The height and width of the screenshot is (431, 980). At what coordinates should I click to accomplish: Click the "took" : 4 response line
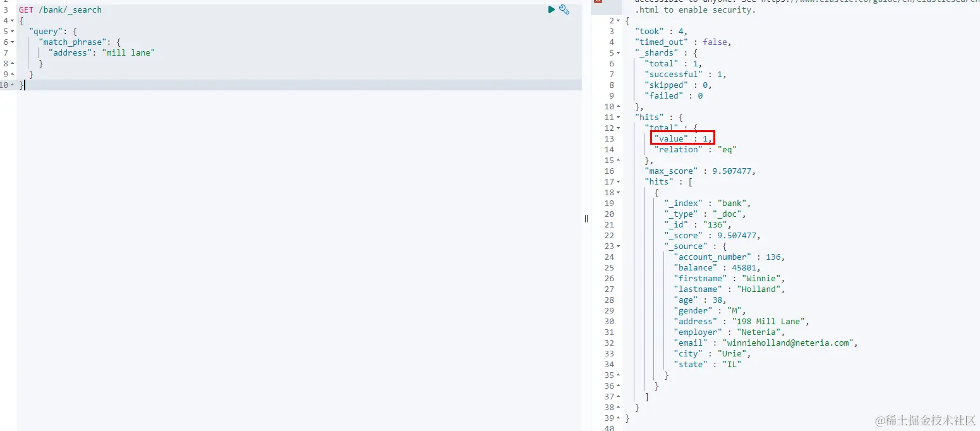pyautogui.click(x=661, y=32)
